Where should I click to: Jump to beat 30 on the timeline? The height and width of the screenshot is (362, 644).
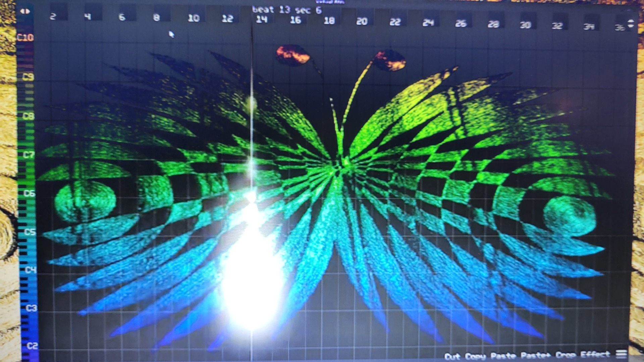[526, 25]
